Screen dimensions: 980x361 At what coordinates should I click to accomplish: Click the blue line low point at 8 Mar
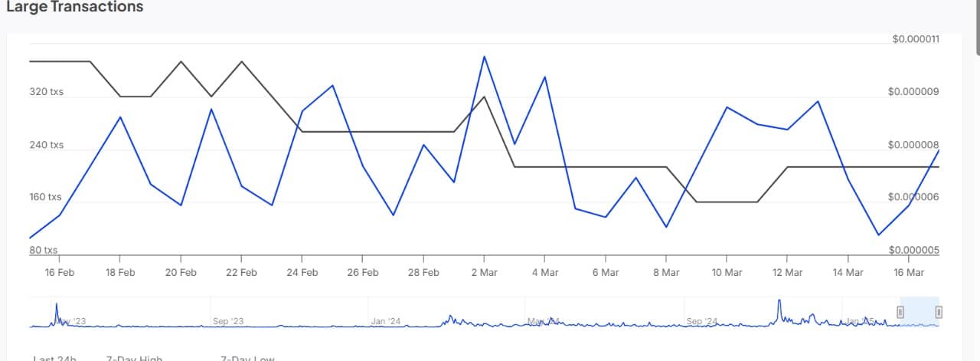click(666, 227)
